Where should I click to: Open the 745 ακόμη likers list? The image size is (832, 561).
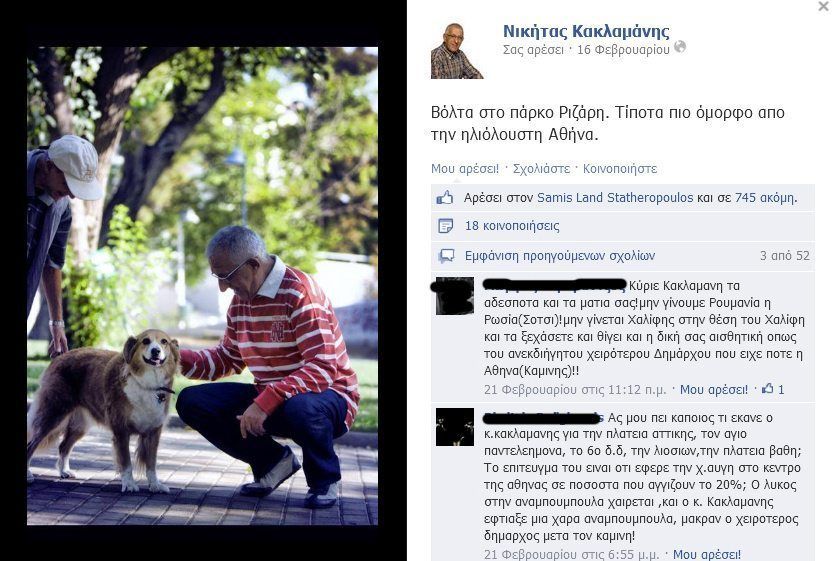[765, 197]
